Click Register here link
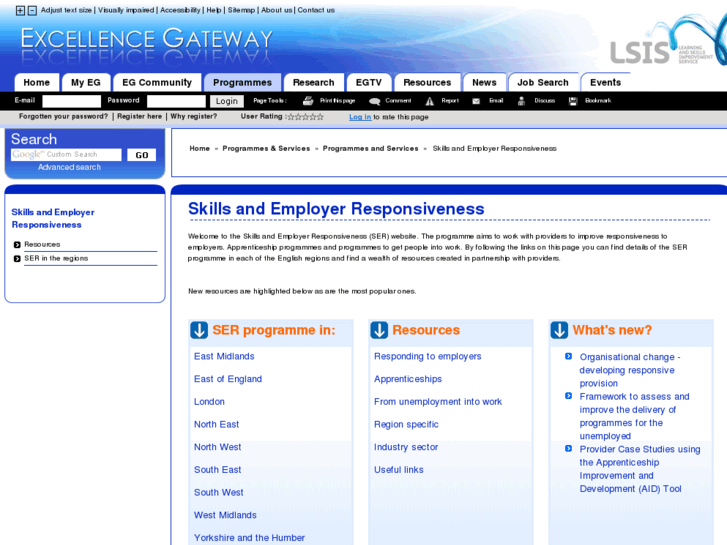The width and height of the screenshot is (727, 545). point(140,116)
